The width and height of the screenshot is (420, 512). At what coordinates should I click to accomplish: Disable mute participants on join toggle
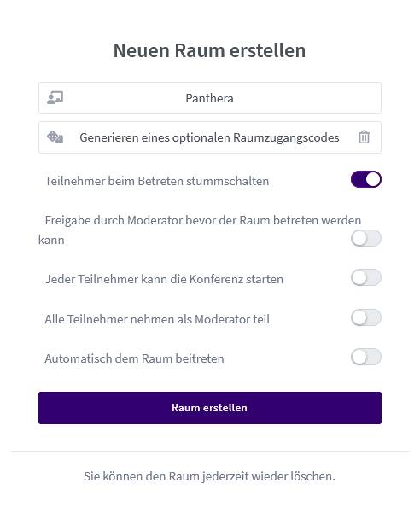365,179
